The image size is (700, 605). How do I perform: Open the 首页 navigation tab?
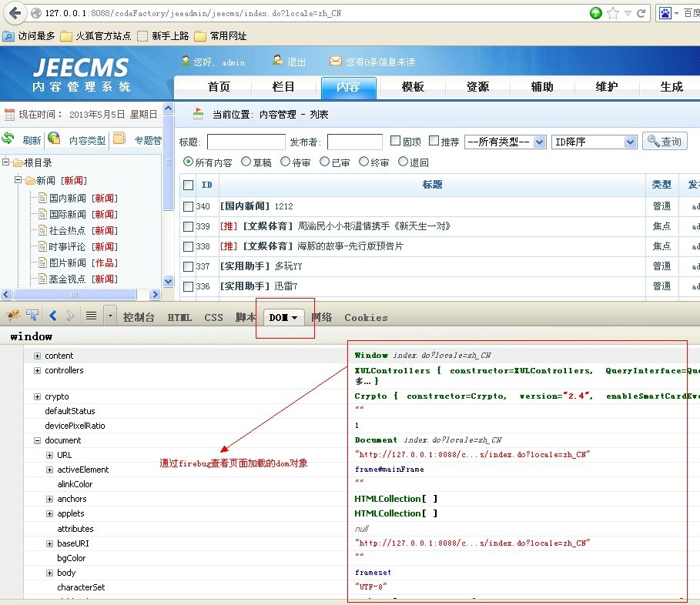(x=219, y=86)
